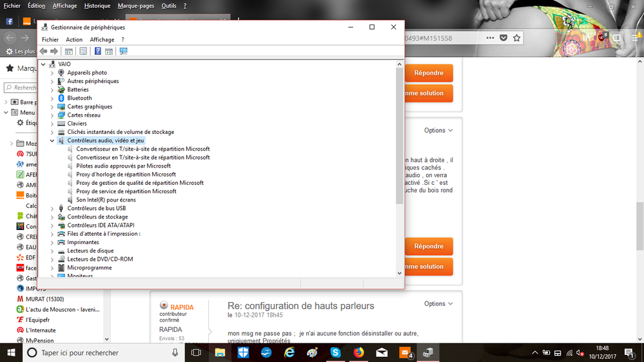Screen dimensions: 644x362
Task: Click Cartes graphiques display icon
Action: (61, 107)
